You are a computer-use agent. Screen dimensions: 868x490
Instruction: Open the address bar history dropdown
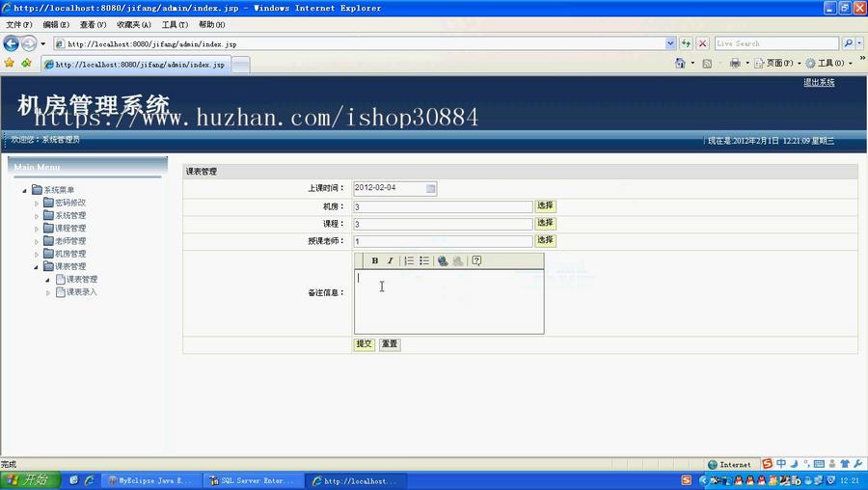click(670, 43)
